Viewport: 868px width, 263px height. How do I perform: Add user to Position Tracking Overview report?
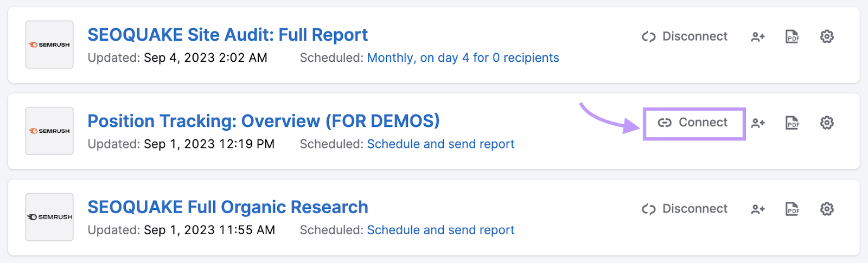(x=758, y=123)
